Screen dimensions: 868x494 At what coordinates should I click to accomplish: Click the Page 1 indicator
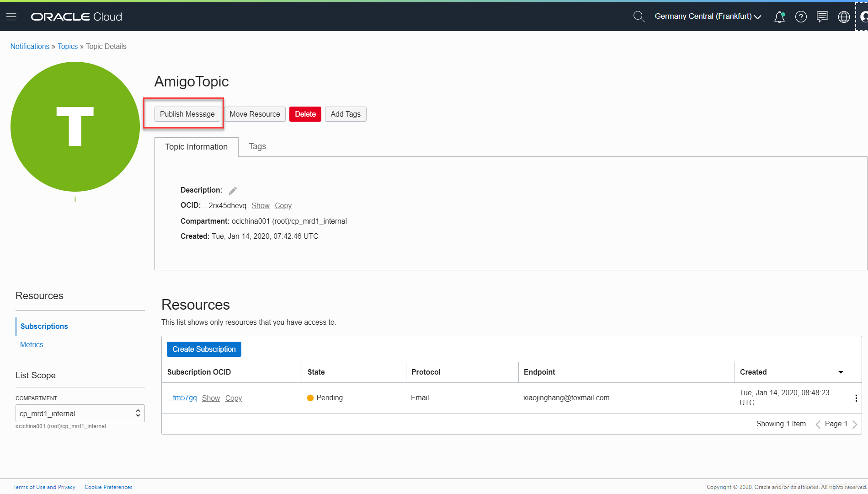(836, 424)
